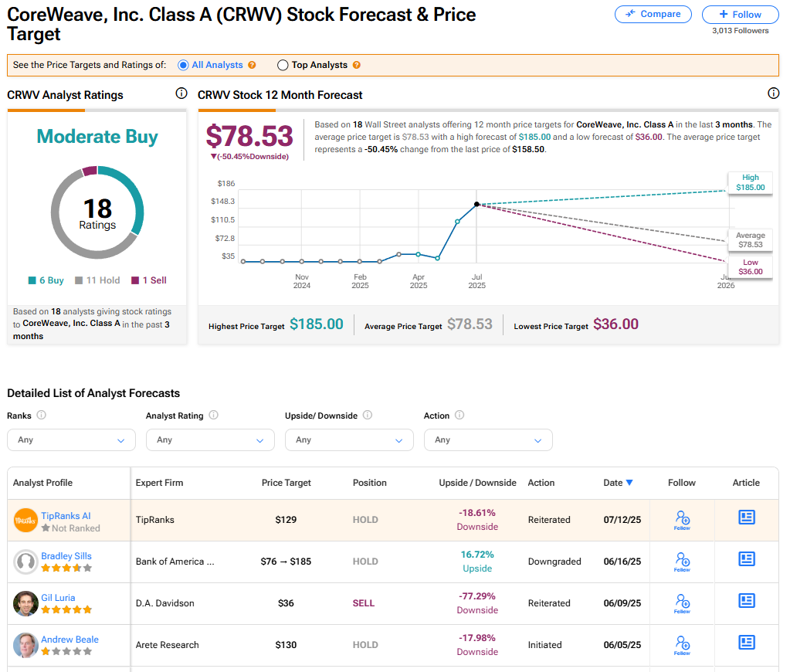Image resolution: width=790 pixels, height=672 pixels.
Task: Expand the Action filter dropdown
Action: [488, 440]
